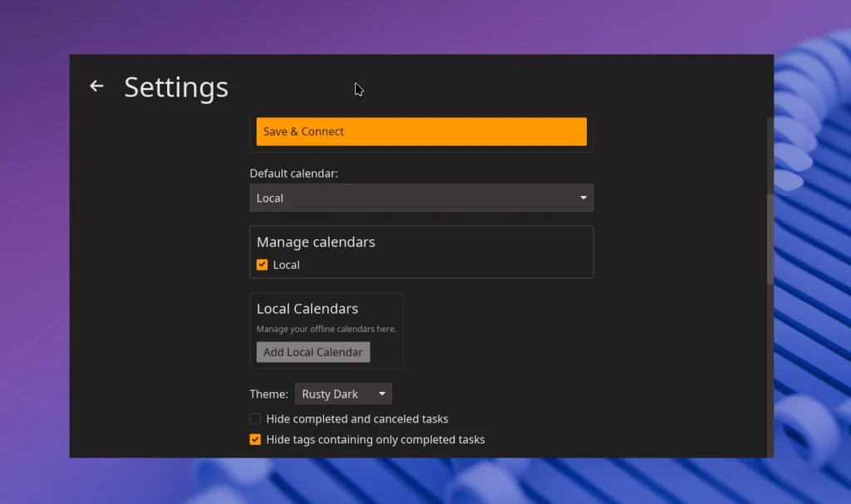This screenshot has height=504, width=851.
Task: Click the Local Calendars section heading
Action: tap(307, 309)
